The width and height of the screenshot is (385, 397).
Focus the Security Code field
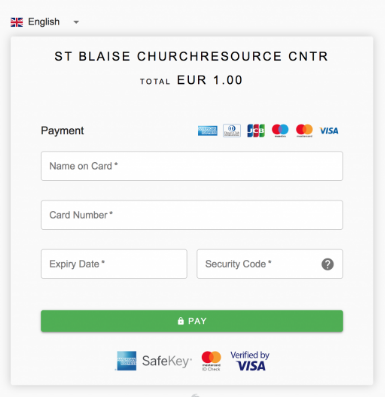pyautogui.click(x=270, y=264)
